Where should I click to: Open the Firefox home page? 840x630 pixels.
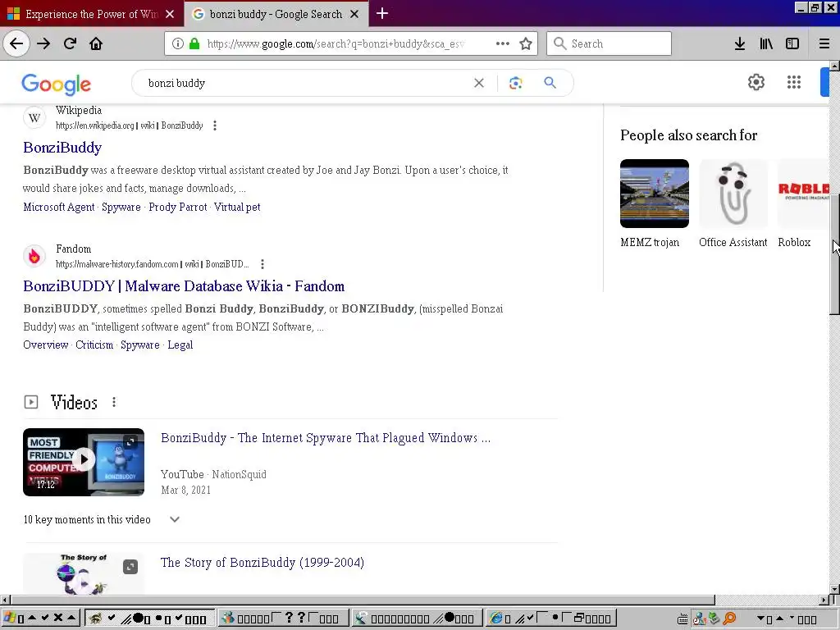point(96,43)
